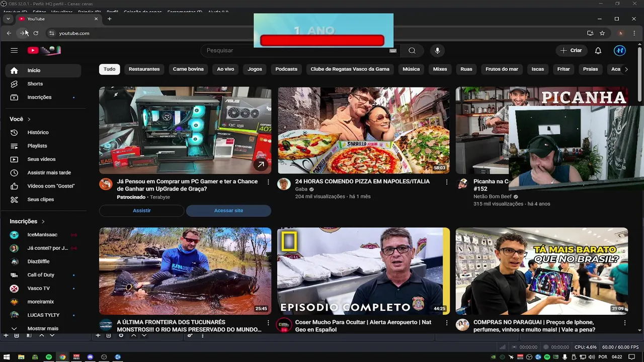Select the Frutos do mar chip
The height and width of the screenshot is (362, 644).
tap(502, 69)
